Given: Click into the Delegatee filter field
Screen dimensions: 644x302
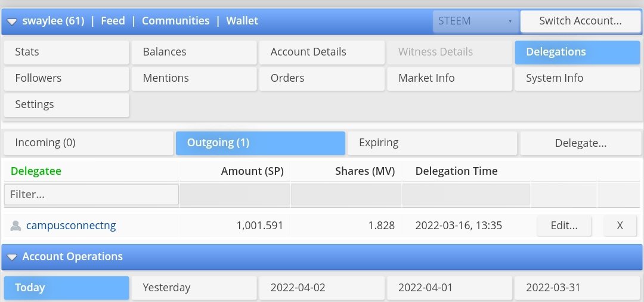Looking at the screenshot, I should point(91,195).
